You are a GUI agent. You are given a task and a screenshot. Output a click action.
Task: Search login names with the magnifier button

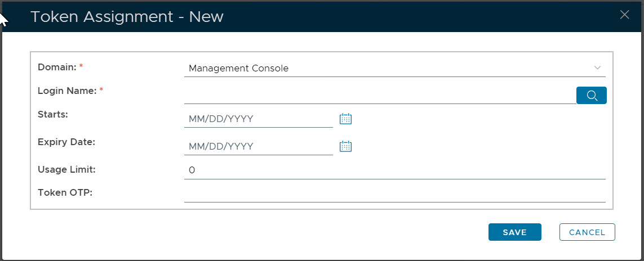pyautogui.click(x=591, y=96)
